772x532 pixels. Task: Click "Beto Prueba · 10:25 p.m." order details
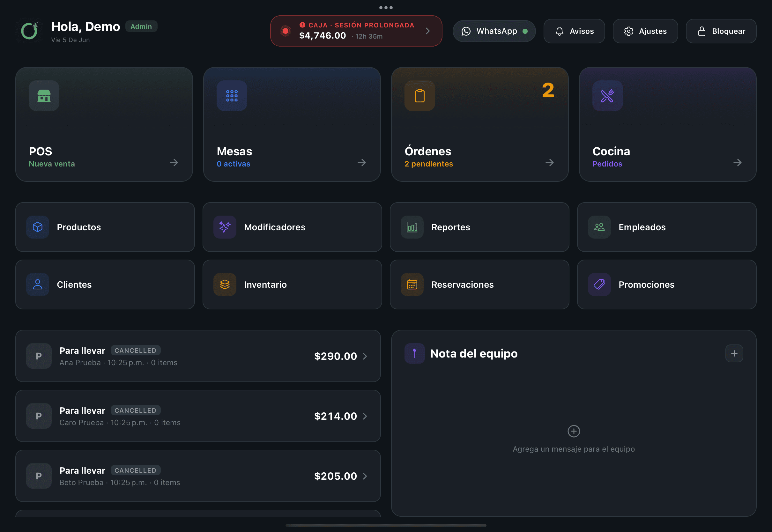(x=120, y=482)
